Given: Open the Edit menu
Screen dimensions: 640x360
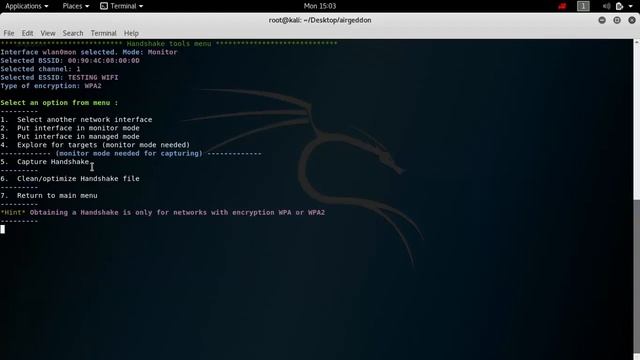Looking at the screenshot, I should [27, 33].
